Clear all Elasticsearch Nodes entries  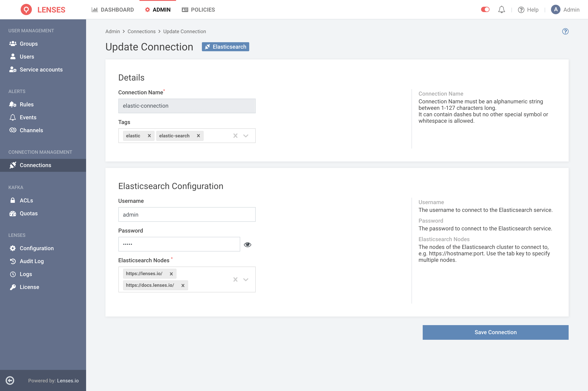pyautogui.click(x=235, y=279)
